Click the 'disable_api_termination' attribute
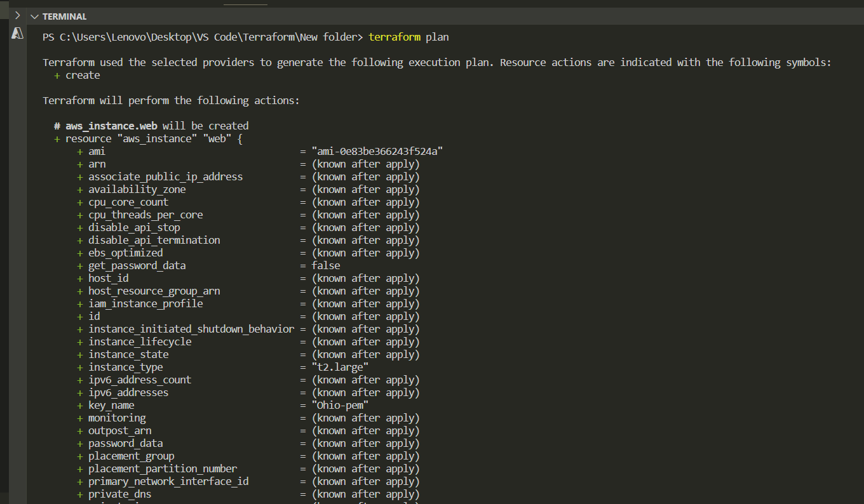 point(154,240)
